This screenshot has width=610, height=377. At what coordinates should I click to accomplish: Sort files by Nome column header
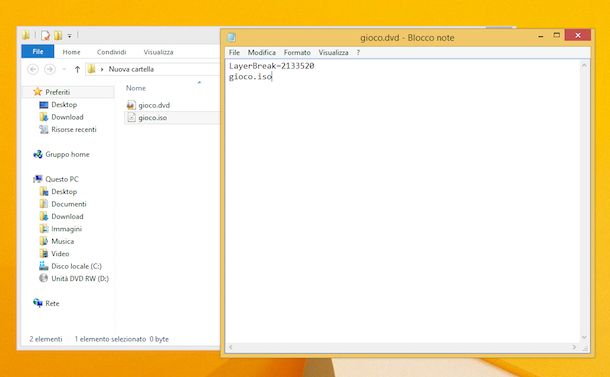tap(136, 88)
